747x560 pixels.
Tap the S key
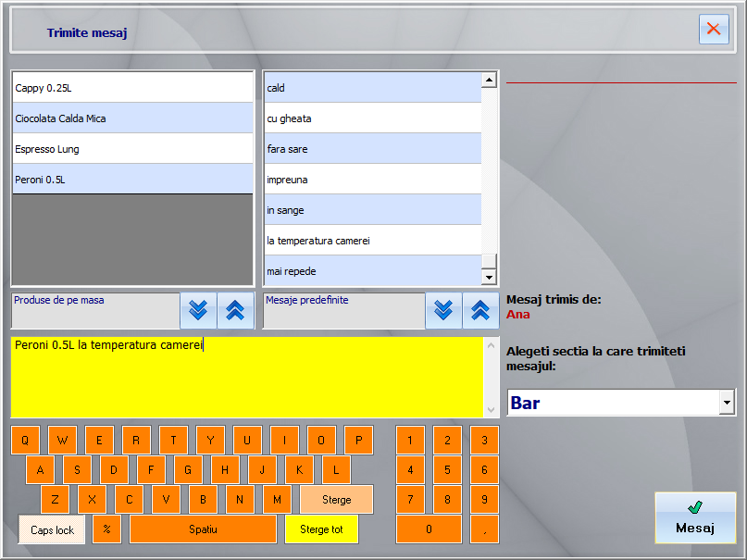[x=77, y=470]
